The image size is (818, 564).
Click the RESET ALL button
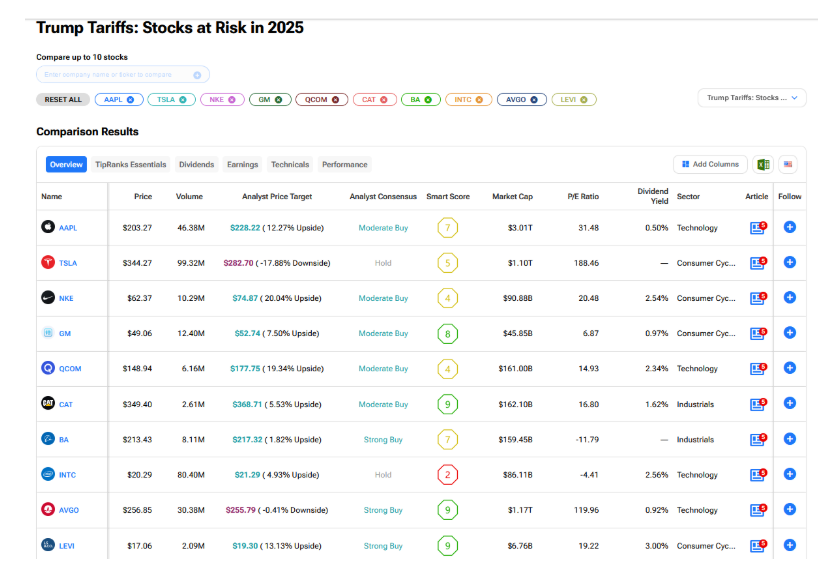click(x=63, y=100)
